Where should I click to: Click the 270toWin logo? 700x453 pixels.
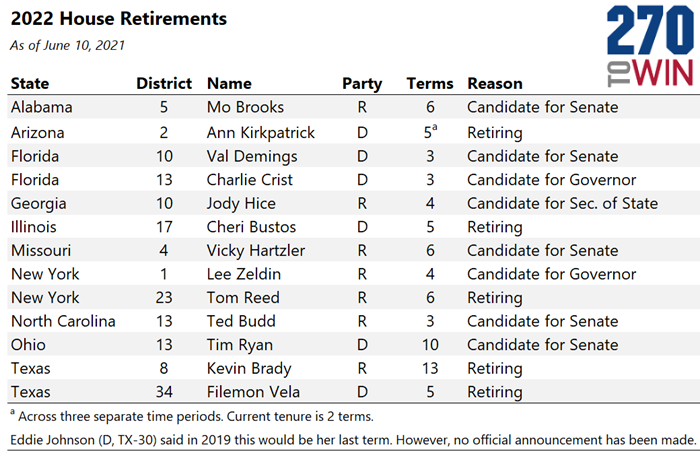click(650, 46)
